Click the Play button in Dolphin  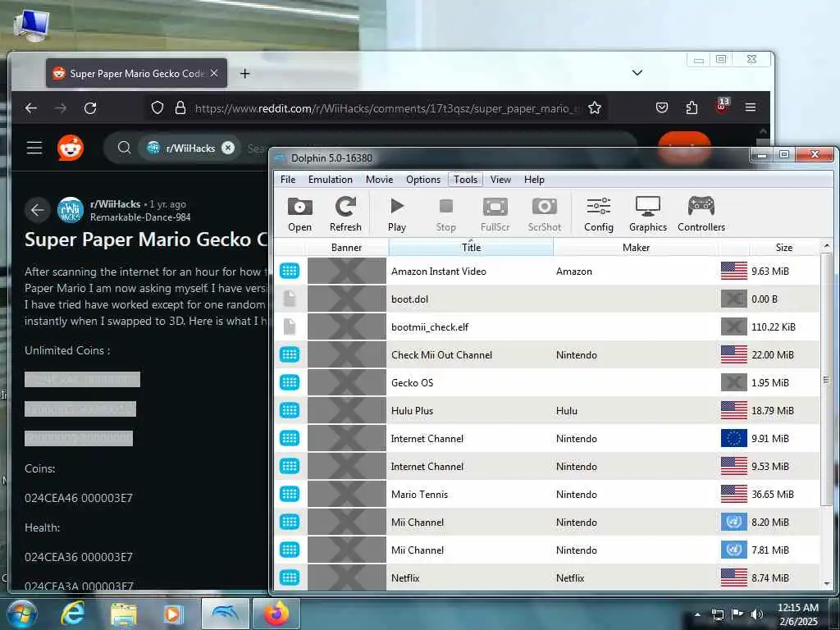click(x=397, y=213)
